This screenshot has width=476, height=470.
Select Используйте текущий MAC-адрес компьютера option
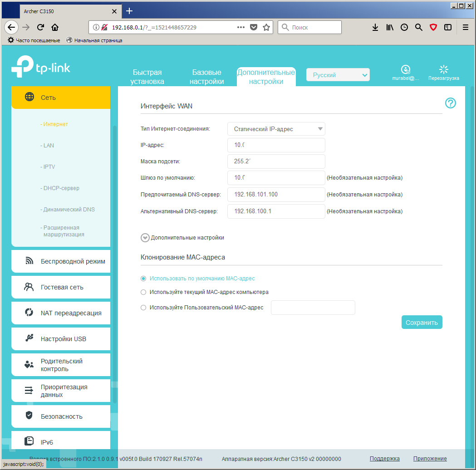(x=143, y=292)
